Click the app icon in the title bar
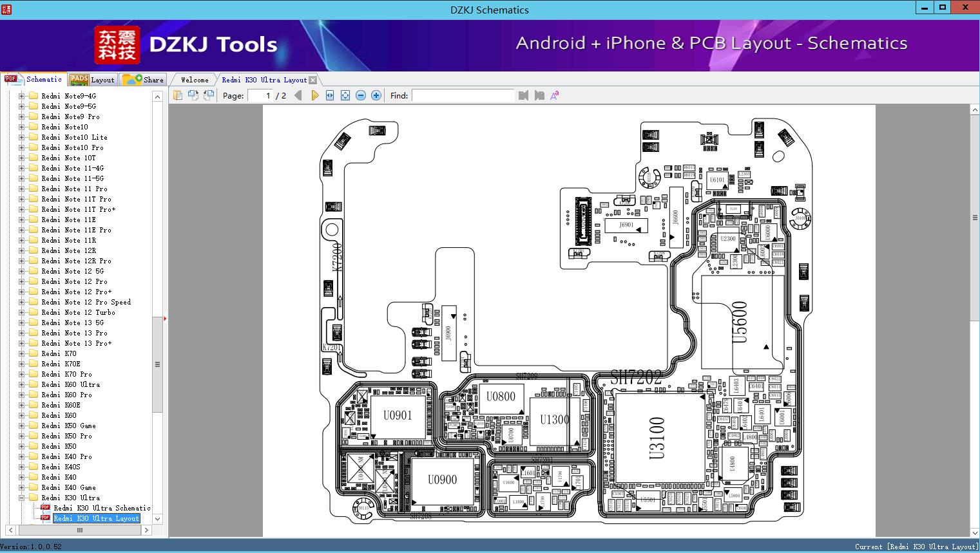980x553 pixels. pyautogui.click(x=6, y=9)
